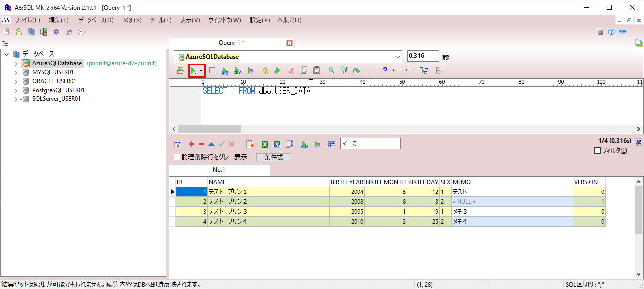Open the run SQL dropdown arrow
The height and width of the screenshot is (289, 644).
pyautogui.click(x=201, y=71)
